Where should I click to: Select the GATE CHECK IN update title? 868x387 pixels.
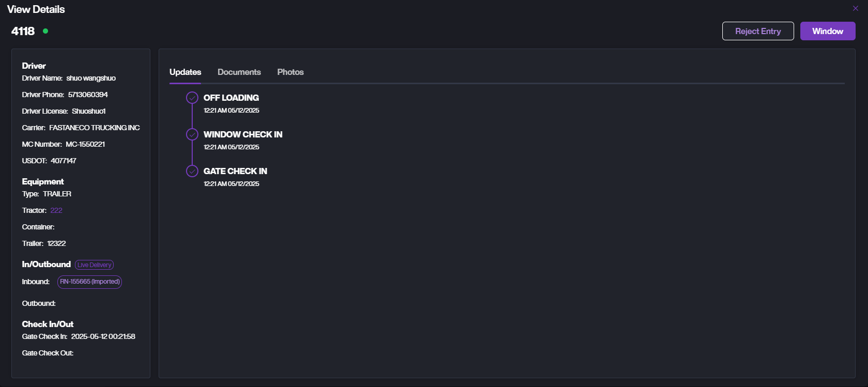click(235, 171)
